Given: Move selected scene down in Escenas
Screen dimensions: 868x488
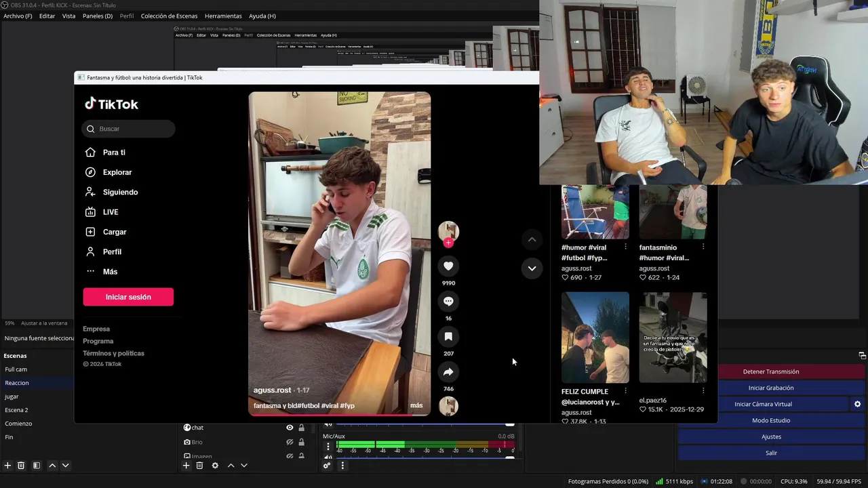Looking at the screenshot, I should [66, 466].
